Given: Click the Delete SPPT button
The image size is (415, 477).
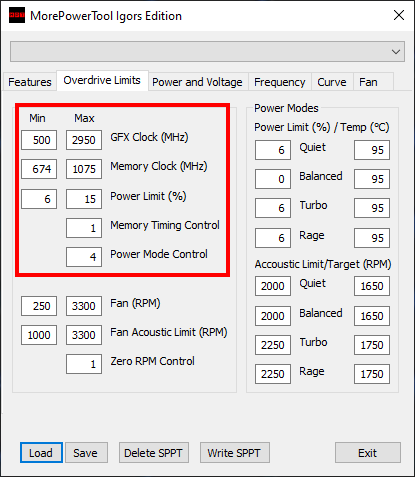Looking at the screenshot, I should [154, 453].
